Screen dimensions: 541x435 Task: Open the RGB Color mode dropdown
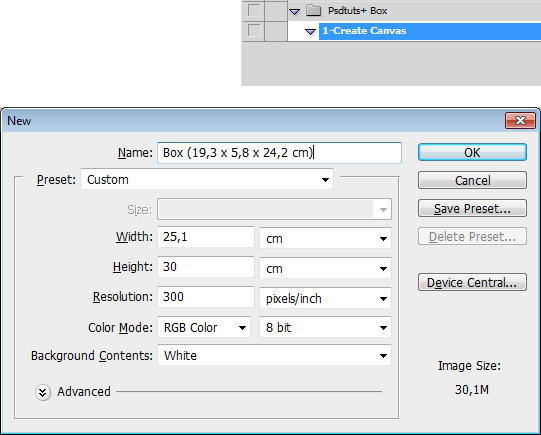click(204, 327)
